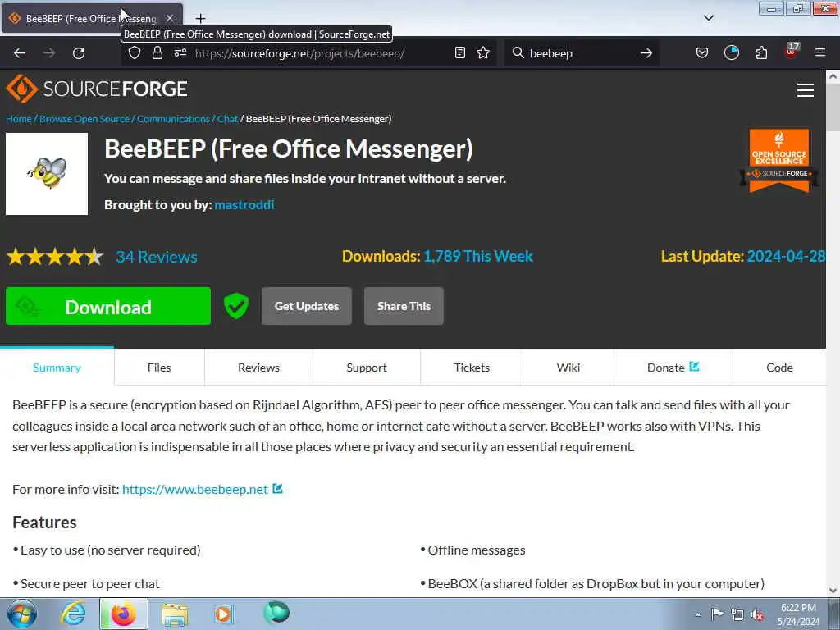Click the green verified shield icon
840x630 pixels.
[x=235, y=306]
